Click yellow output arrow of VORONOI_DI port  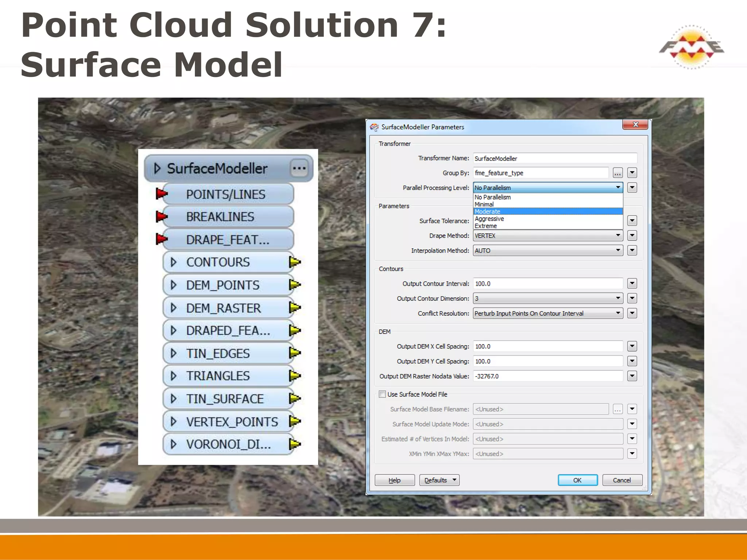tap(295, 444)
